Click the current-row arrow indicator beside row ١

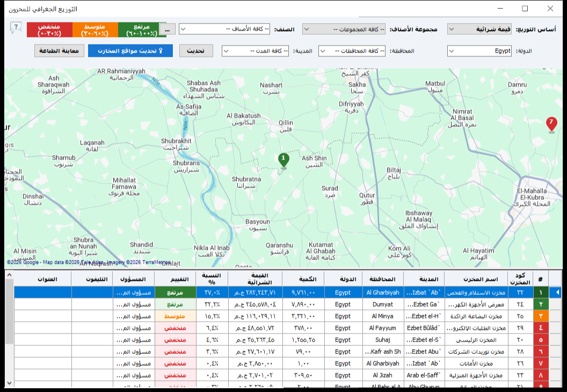557,292
